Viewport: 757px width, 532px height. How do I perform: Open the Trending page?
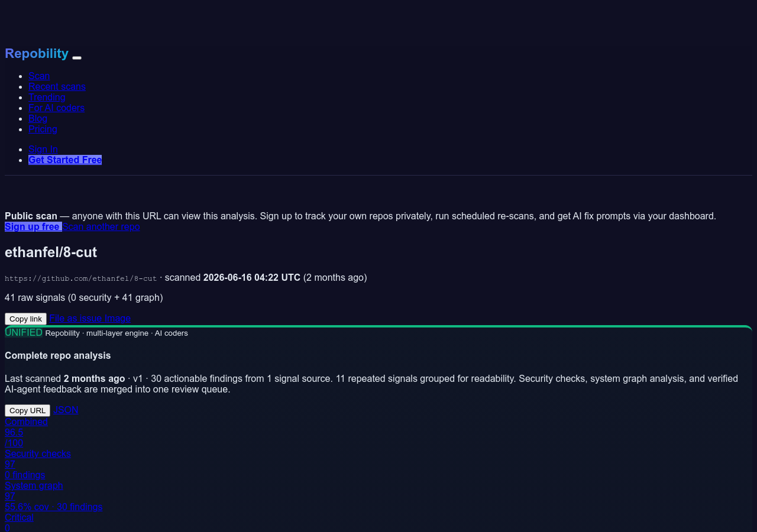pos(47,97)
